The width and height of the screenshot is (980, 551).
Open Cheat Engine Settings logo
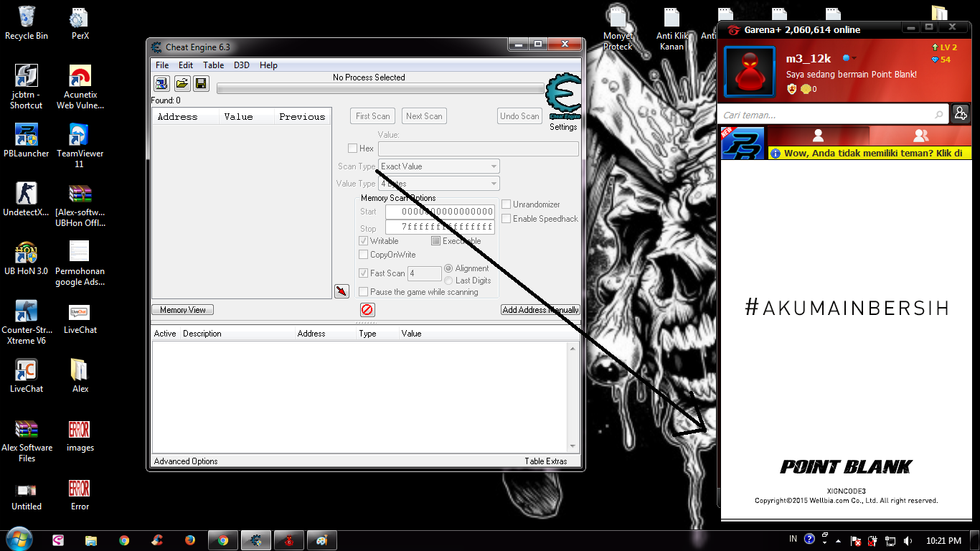[563, 97]
